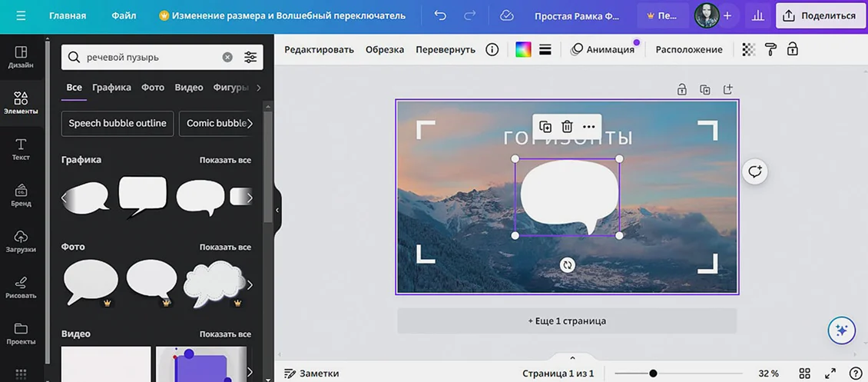Open the Файл menu
This screenshot has width=868, height=382.
124,15
